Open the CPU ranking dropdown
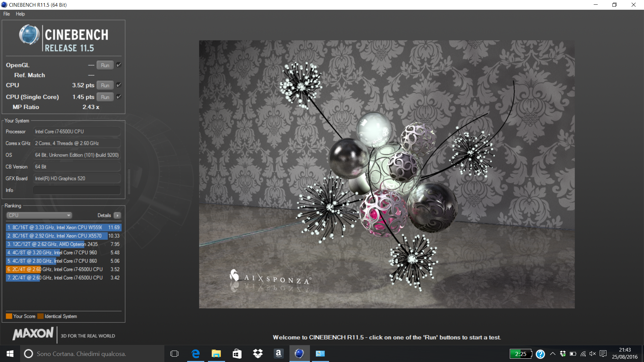This screenshot has height=362, width=644. (39, 215)
